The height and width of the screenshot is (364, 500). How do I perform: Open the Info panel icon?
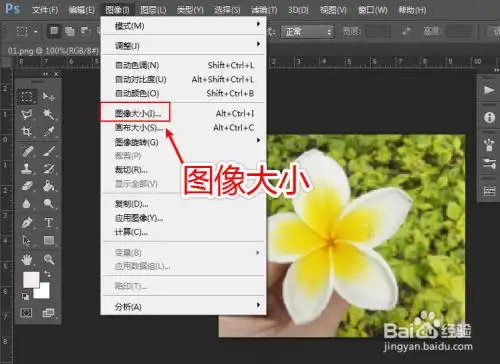[489, 117]
